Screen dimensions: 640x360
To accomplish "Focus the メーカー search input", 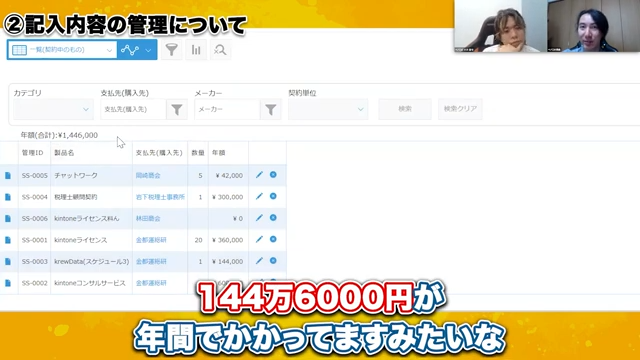I will click(227, 109).
